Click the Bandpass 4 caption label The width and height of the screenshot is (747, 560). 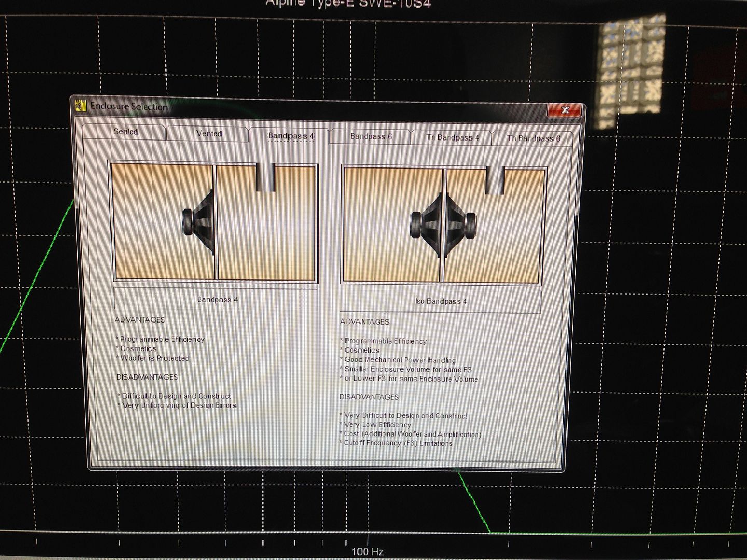217,299
